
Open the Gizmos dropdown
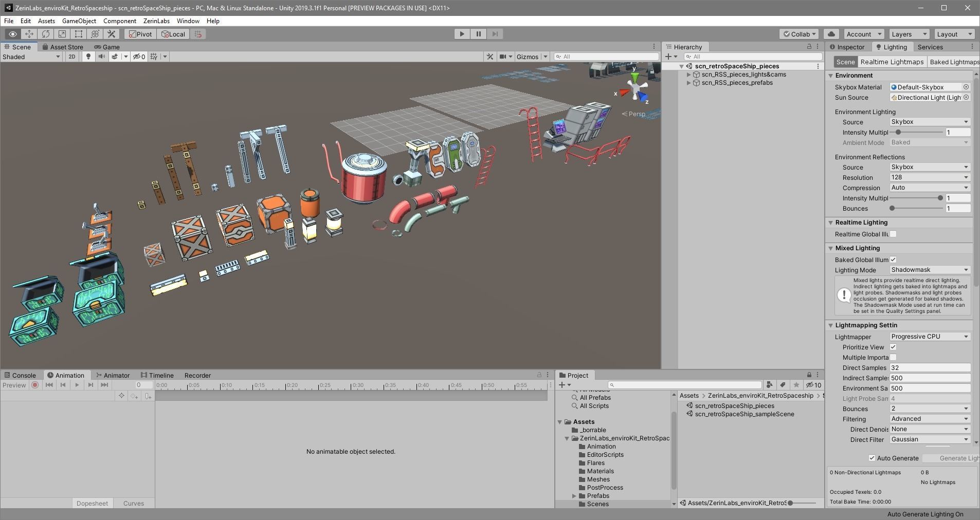(532, 57)
